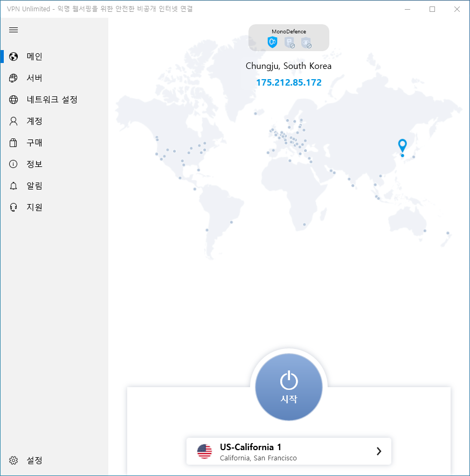The height and width of the screenshot is (476, 470).
Task: Open the 정보 menu item
Action: tap(54, 164)
